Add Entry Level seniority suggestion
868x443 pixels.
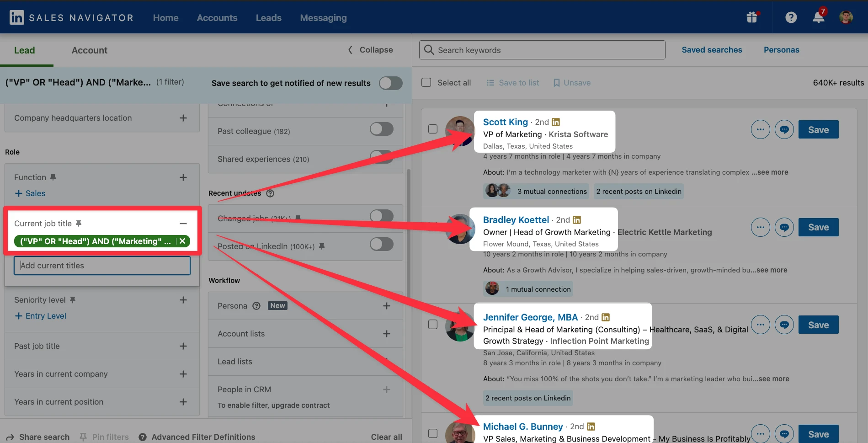[41, 316]
